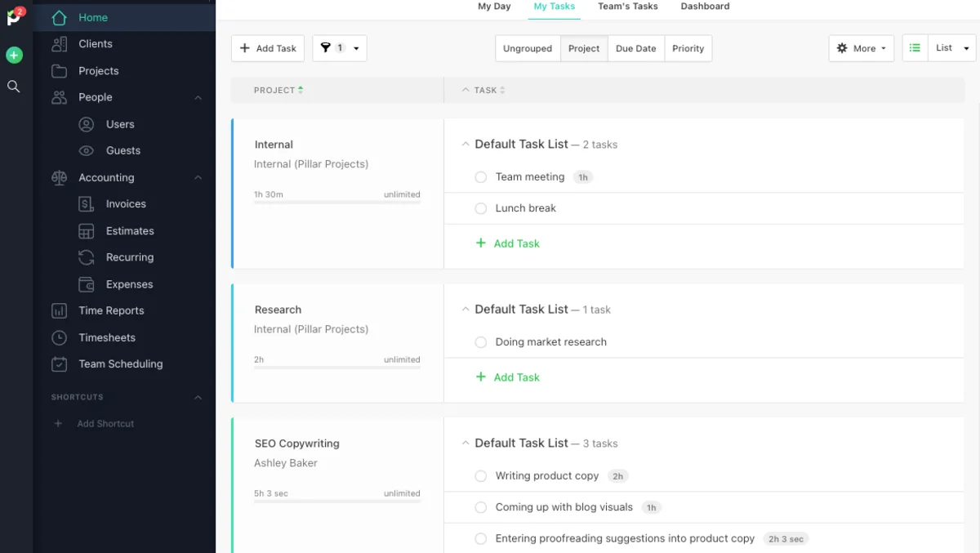This screenshot has width=980, height=553.
Task: Click the Projects folder icon
Action: coord(59,71)
